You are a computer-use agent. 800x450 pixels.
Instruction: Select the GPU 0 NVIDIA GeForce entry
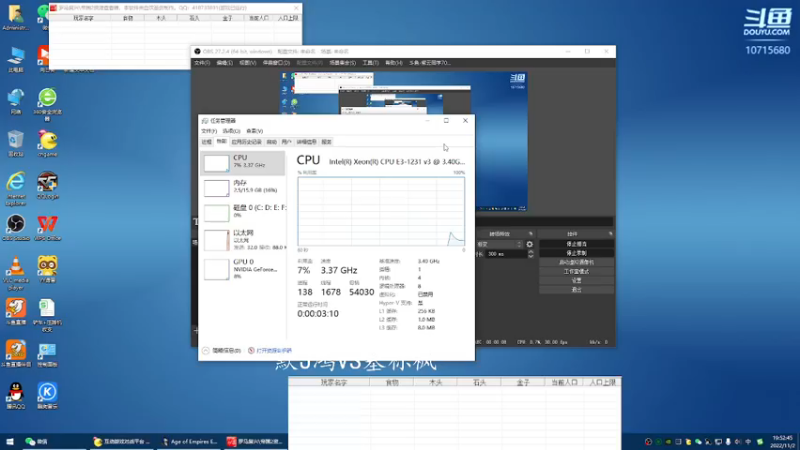[243, 269]
